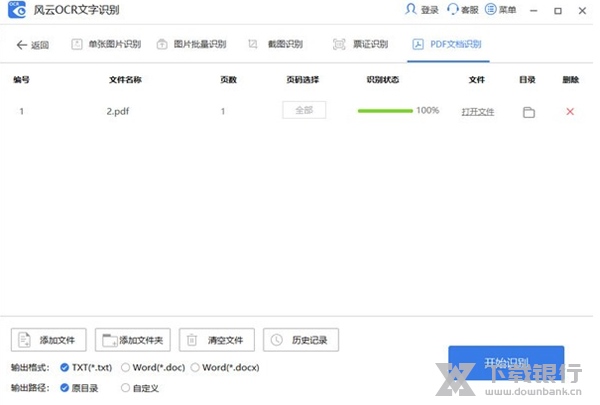Close the 风云OCR window
This screenshot has height=405, width=600.
pos(582,11)
